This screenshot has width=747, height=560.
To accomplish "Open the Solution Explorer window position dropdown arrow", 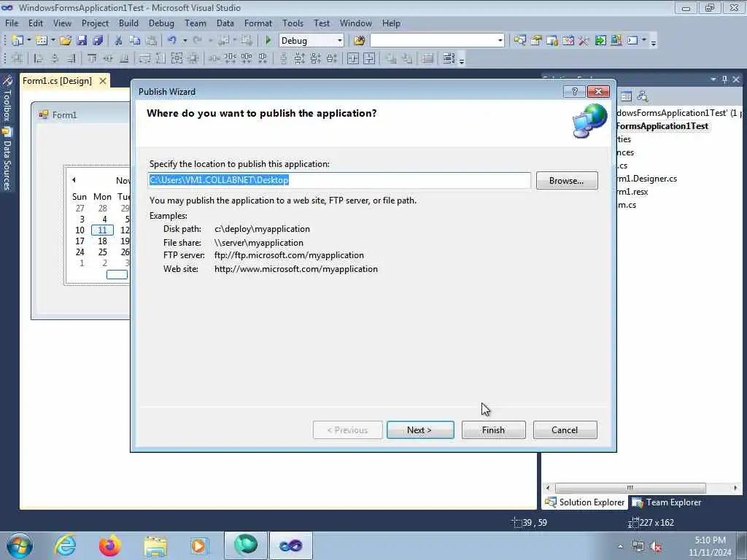I will [x=713, y=79].
